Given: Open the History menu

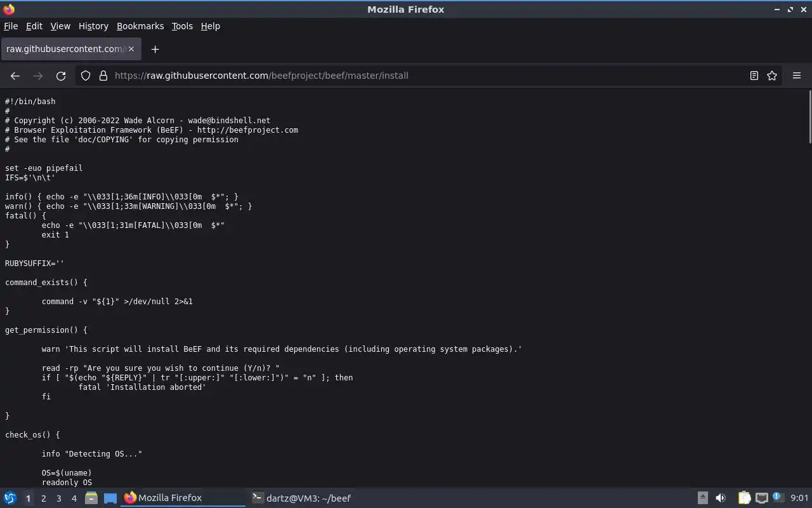Looking at the screenshot, I should (93, 26).
